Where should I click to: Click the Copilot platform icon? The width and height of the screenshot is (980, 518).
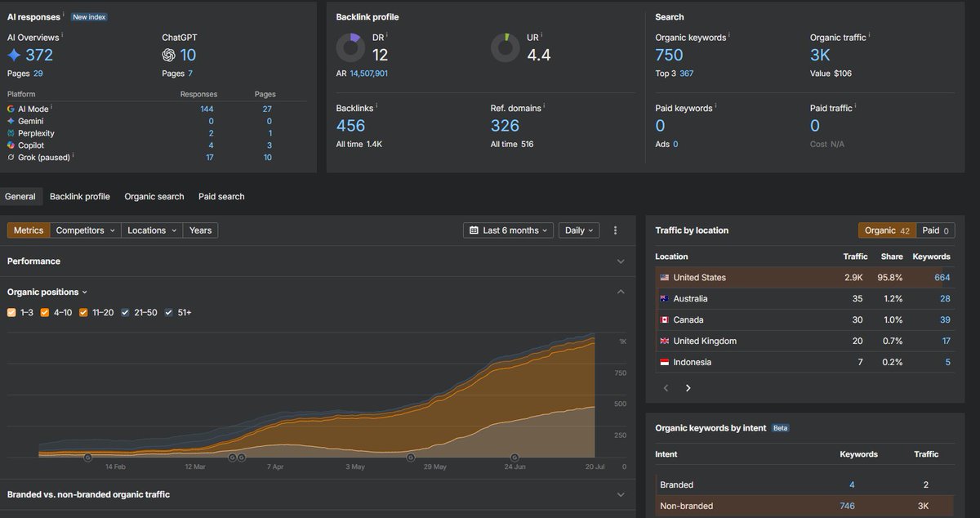pos(11,145)
